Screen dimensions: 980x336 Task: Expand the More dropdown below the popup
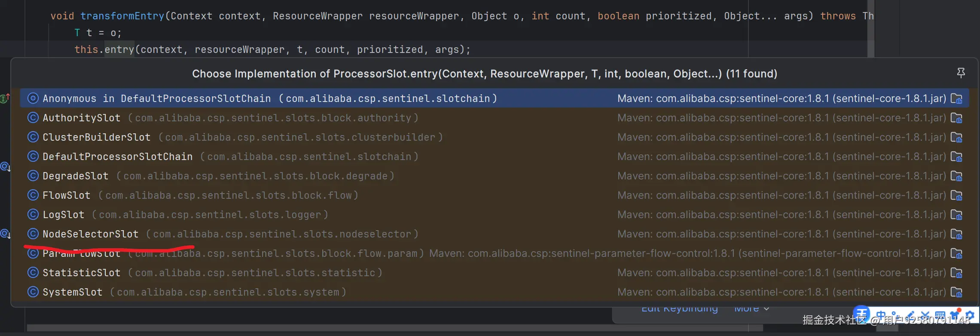(751, 309)
